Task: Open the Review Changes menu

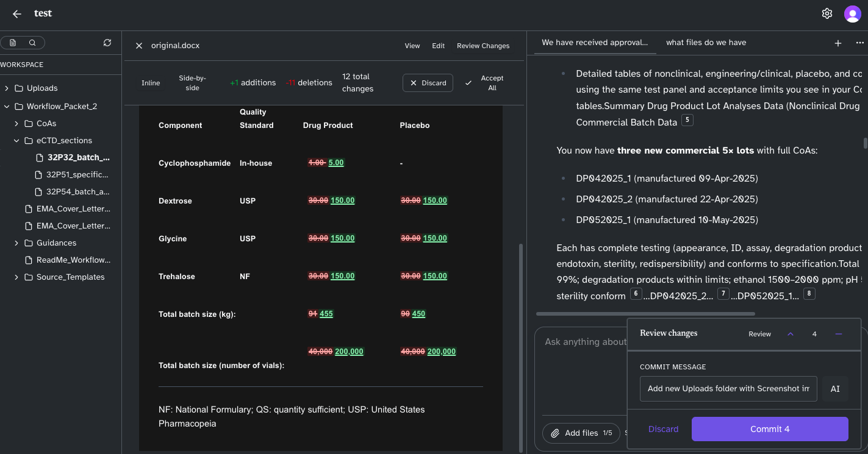Action: [483, 46]
